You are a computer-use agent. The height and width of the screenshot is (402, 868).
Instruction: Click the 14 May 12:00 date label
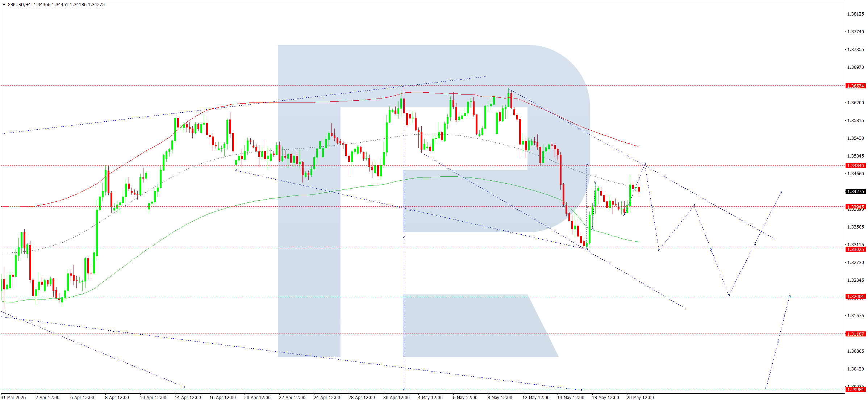571,397
